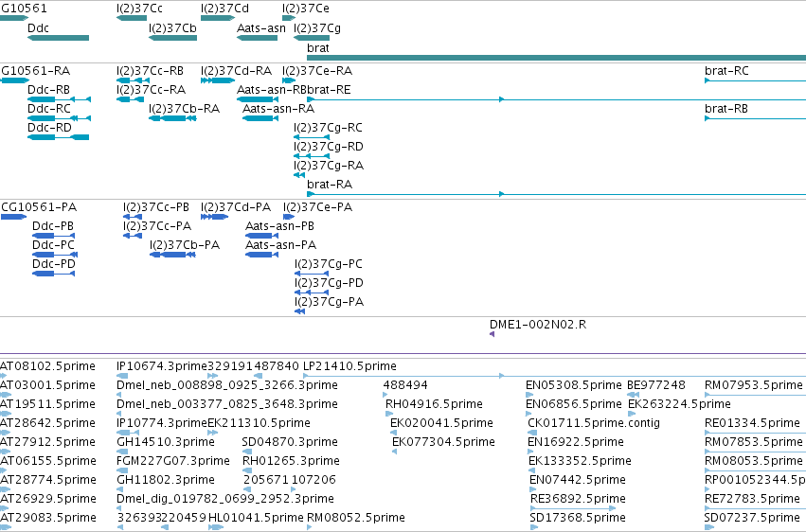This screenshot has width=806, height=532.
Task: Click the brat-RA transcript label
Action: pyautogui.click(x=330, y=185)
